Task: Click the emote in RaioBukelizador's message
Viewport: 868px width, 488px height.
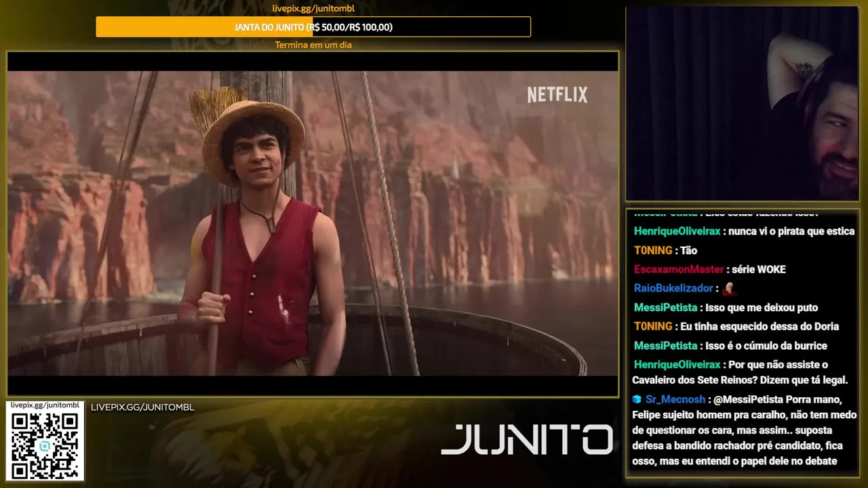Action: click(729, 289)
